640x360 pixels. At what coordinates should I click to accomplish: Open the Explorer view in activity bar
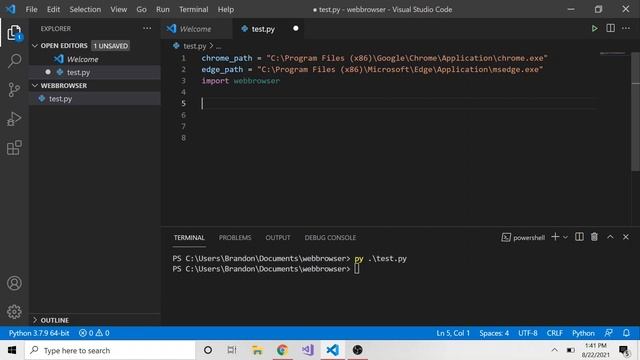[x=14, y=32]
